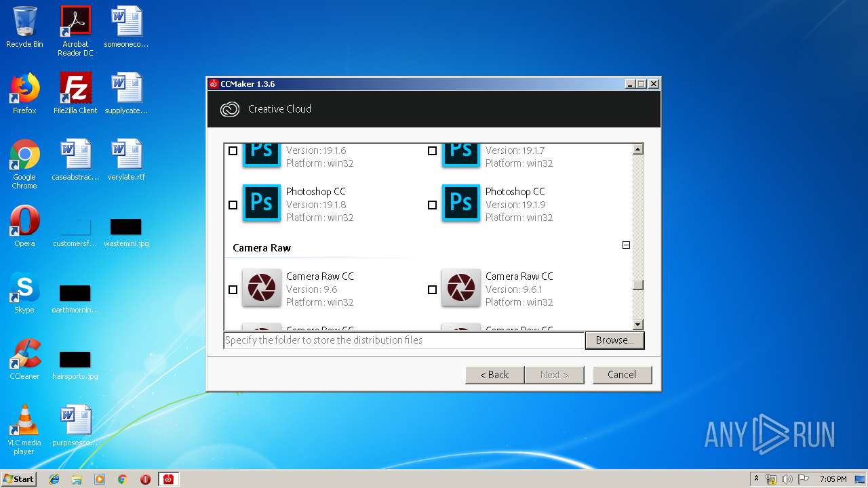The width and height of the screenshot is (868, 488).
Task: Open the Start menu
Action: tap(19, 479)
